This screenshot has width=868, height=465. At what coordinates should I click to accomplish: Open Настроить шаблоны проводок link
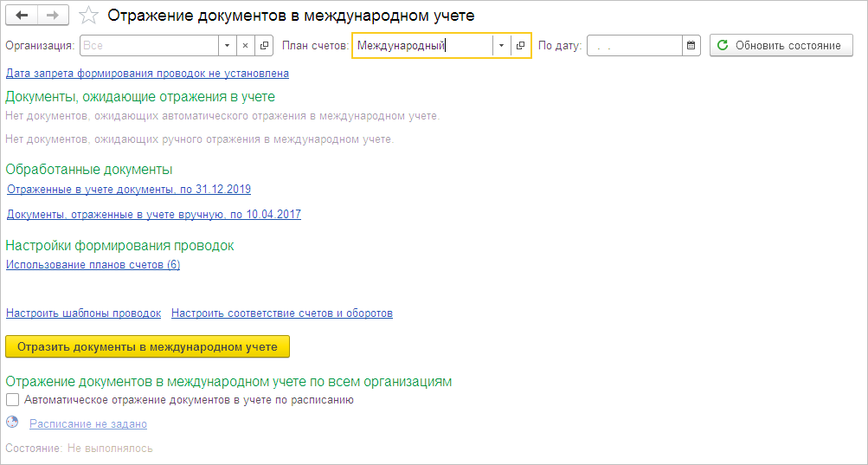(84, 313)
